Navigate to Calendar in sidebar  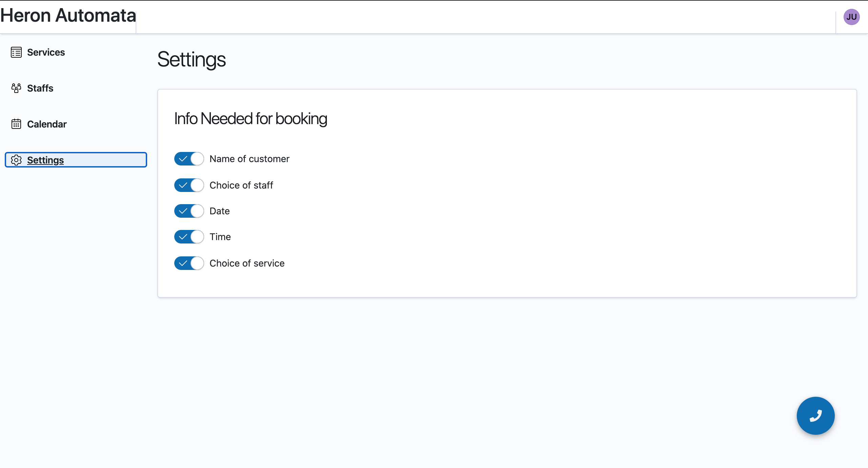pos(47,124)
